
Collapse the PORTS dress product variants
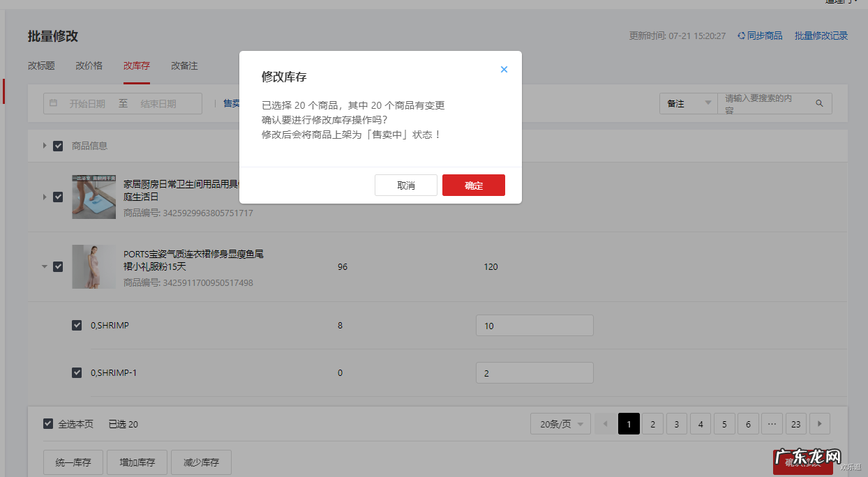coord(44,266)
